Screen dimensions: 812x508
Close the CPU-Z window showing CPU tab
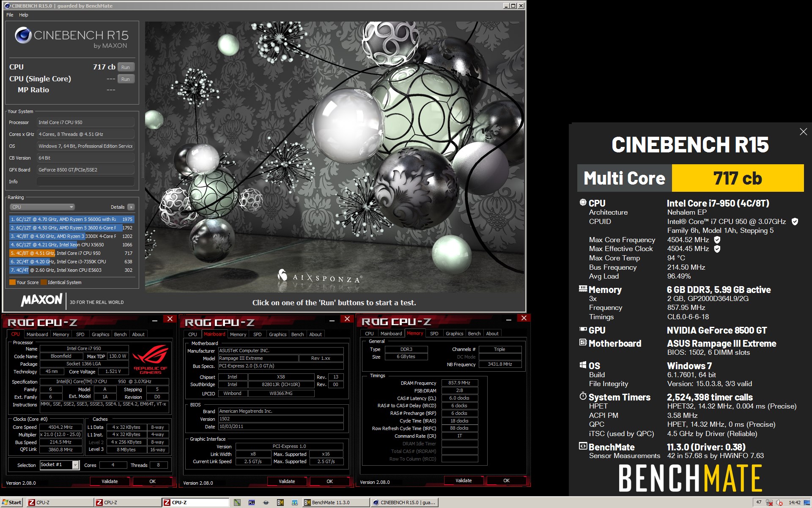pyautogui.click(x=170, y=319)
